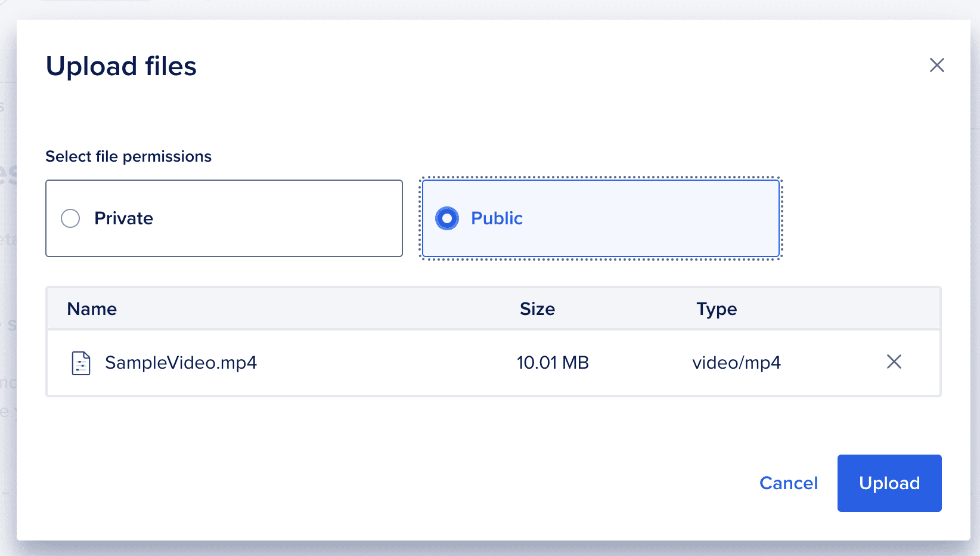This screenshot has width=980, height=556.
Task: Click the Private option label text
Action: [123, 218]
